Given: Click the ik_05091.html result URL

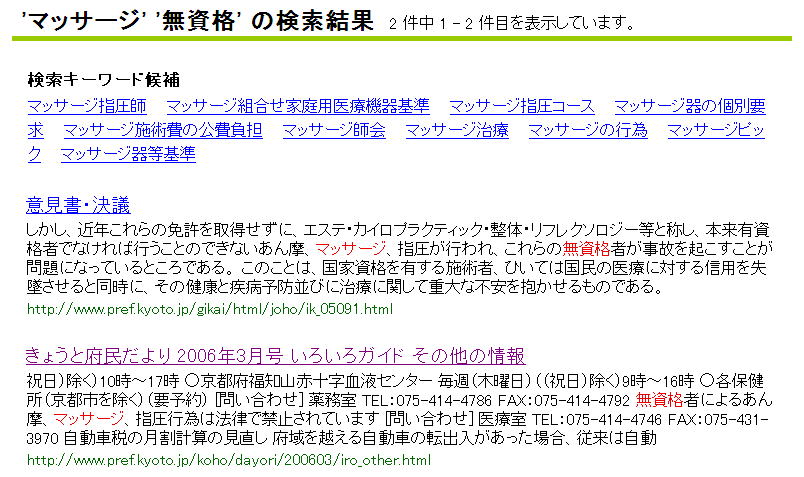Looking at the screenshot, I should click(x=210, y=309).
